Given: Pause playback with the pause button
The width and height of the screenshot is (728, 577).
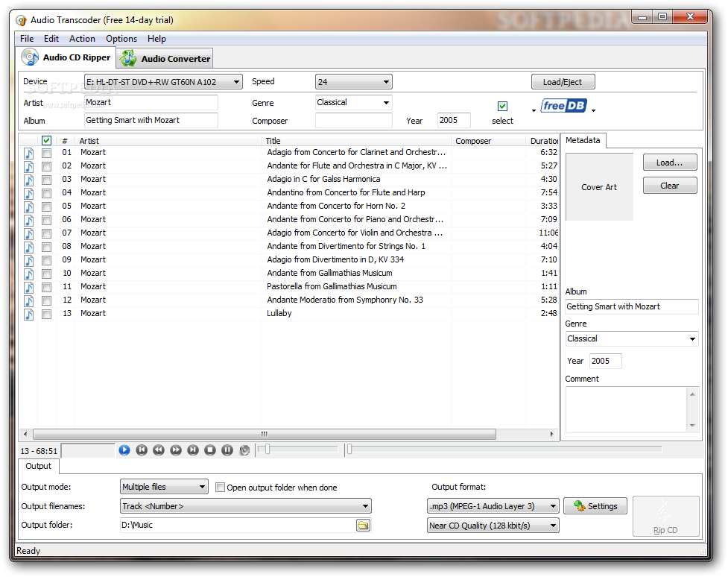Looking at the screenshot, I should [x=227, y=450].
